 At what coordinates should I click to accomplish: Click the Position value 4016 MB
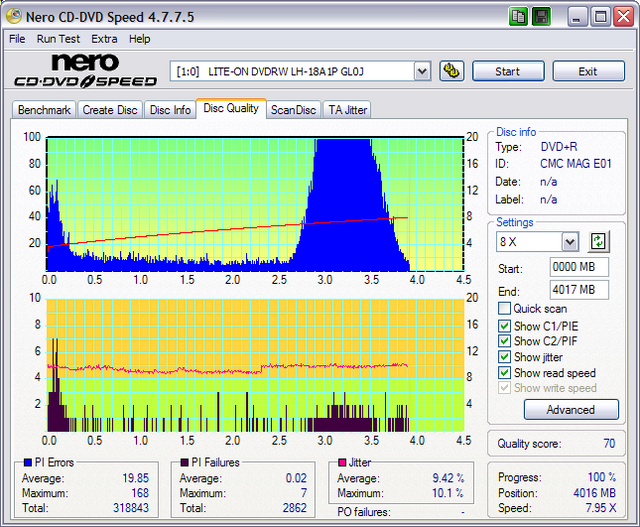(x=594, y=493)
